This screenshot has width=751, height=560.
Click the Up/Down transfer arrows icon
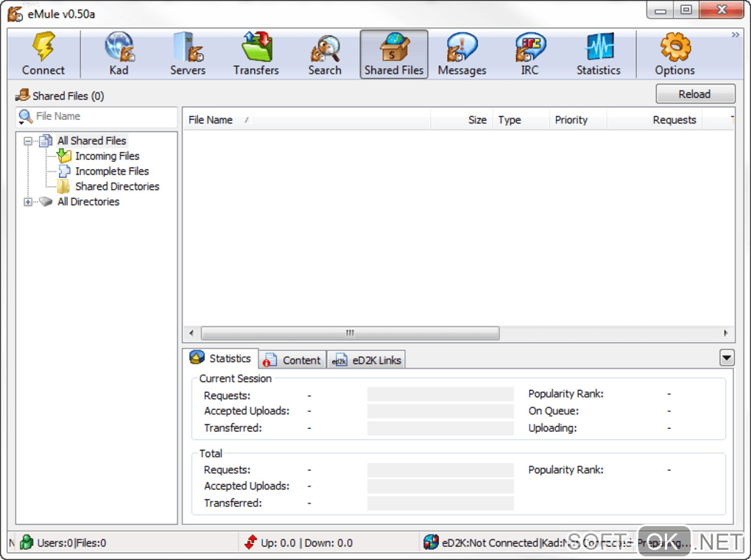250,543
